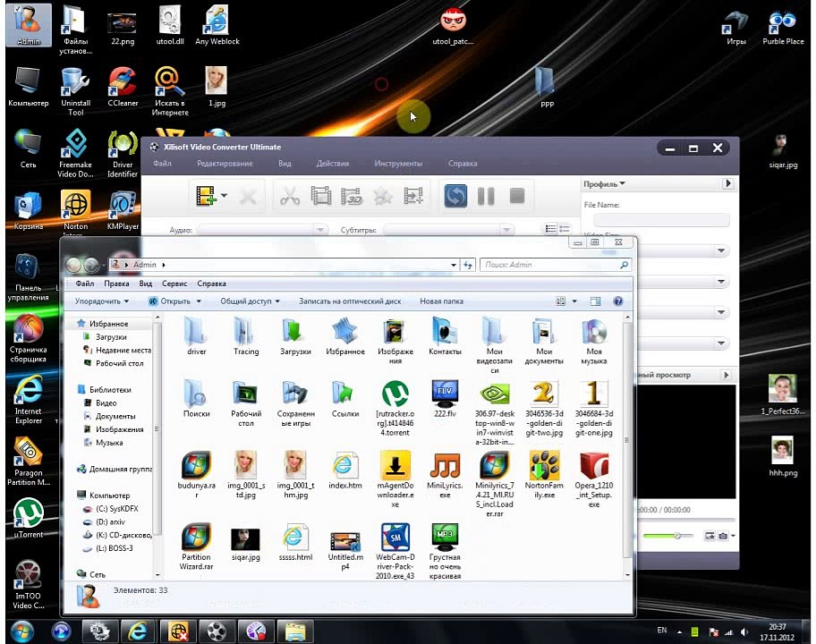This screenshot has width=816, height=644.
Task: Click the File Name input field in Xilisoft
Action: (661, 220)
